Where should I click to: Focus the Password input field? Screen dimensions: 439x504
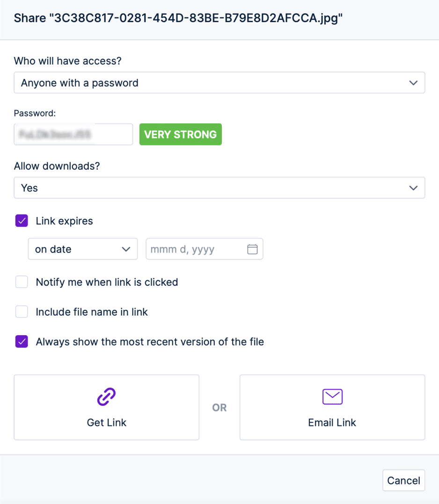[73, 134]
